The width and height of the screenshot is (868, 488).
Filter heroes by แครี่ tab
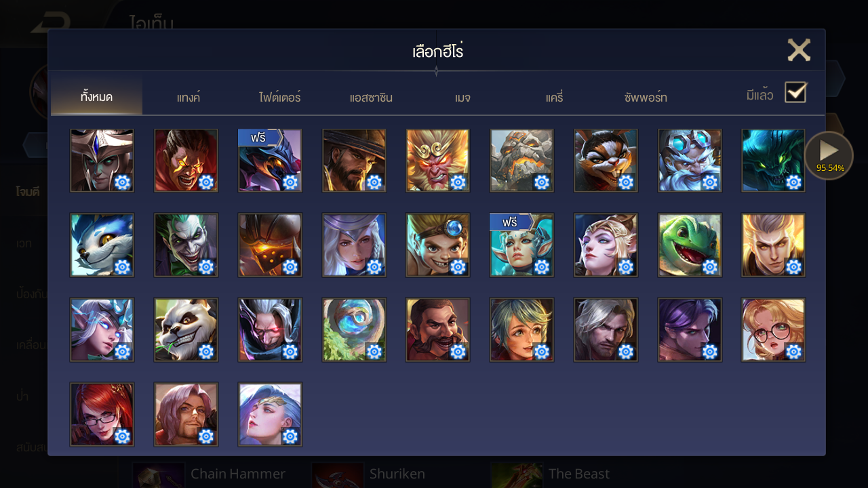click(554, 97)
